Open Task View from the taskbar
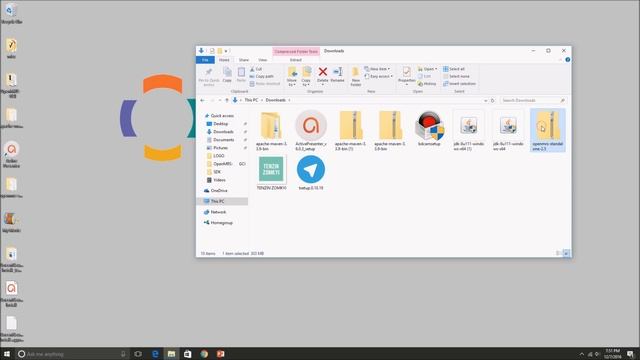 coord(138,354)
